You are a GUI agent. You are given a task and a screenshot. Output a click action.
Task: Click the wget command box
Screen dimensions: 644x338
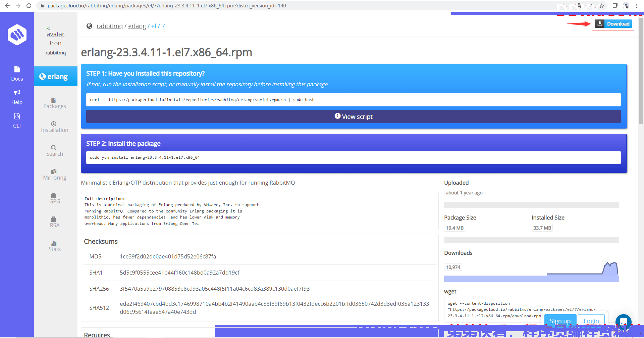(531, 309)
